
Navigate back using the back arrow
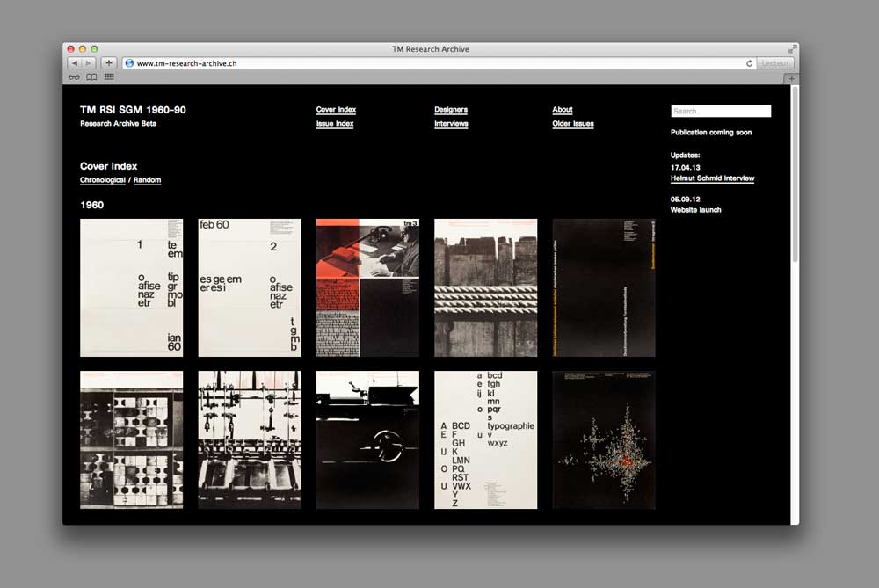[74, 62]
